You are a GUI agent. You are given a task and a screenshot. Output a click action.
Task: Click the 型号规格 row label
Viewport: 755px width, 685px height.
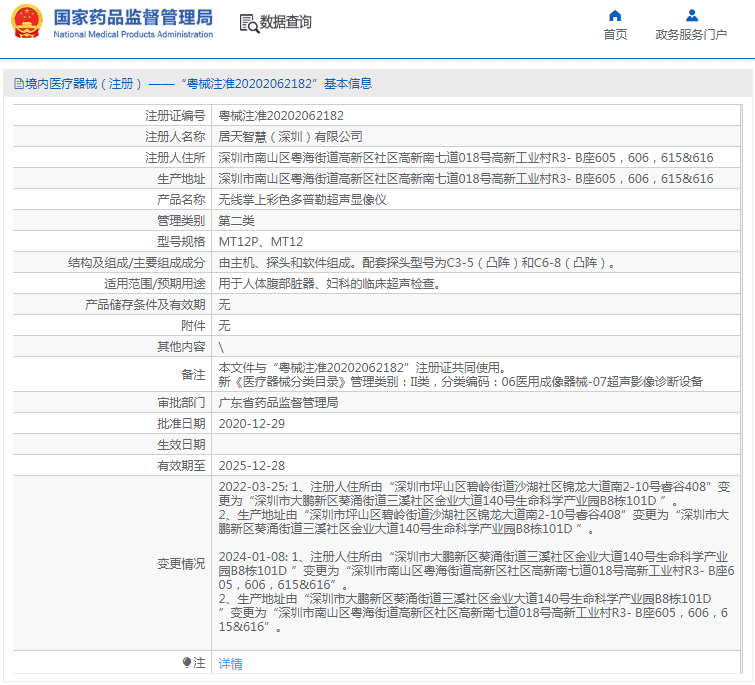tap(181, 242)
